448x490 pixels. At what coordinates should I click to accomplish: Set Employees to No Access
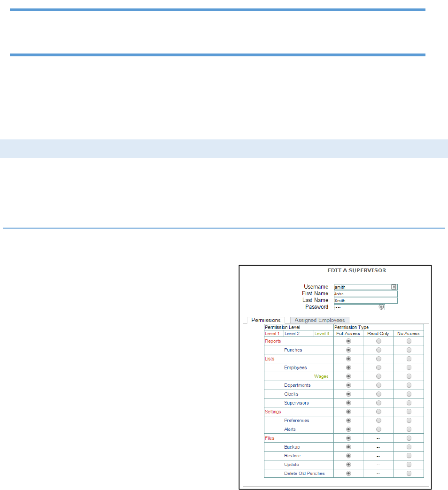pos(409,367)
